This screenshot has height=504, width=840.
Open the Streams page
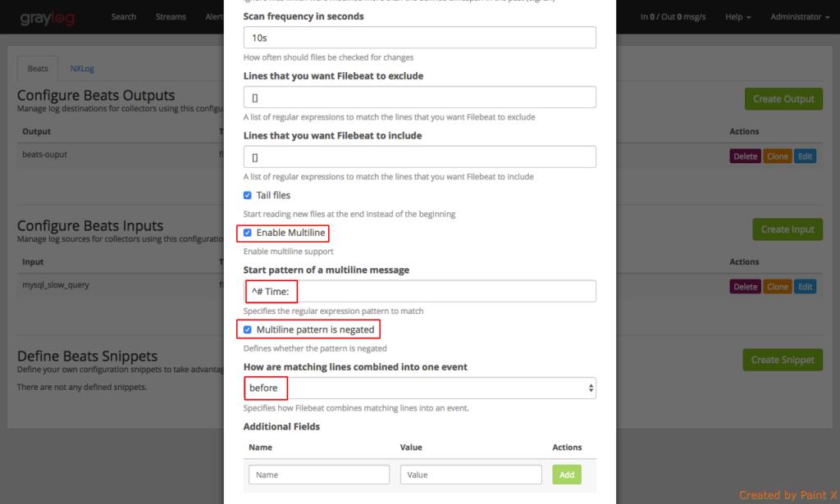tap(170, 16)
